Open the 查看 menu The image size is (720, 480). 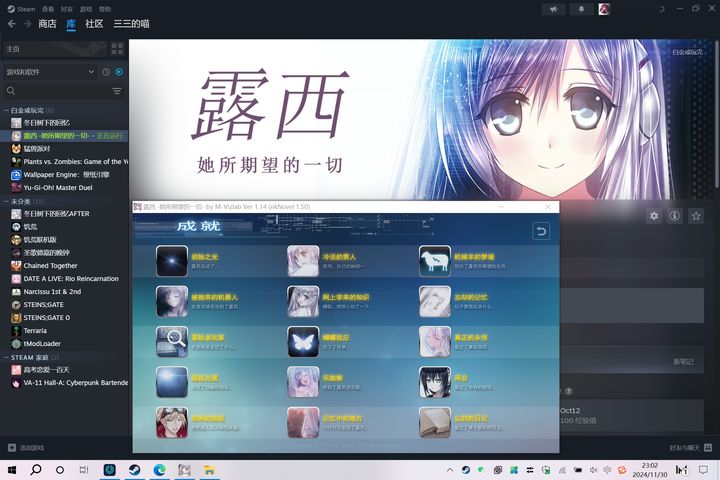48,9
